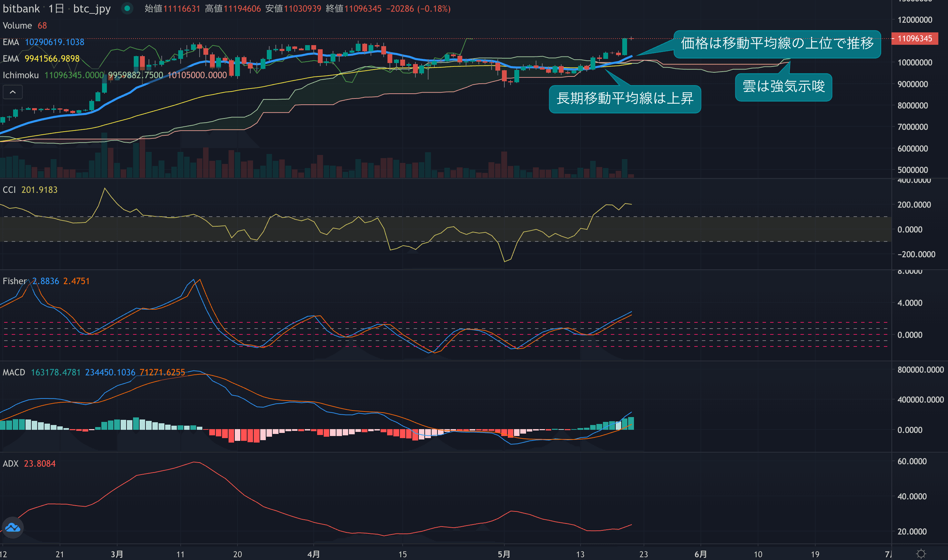Click the bitbank btc_jpy symbol title
Viewport: 948px width, 560px height.
pyautogui.click(x=57, y=8)
